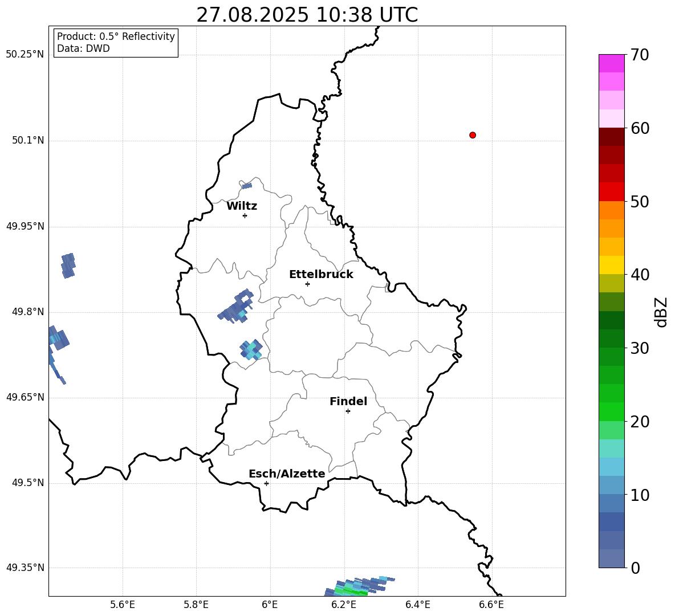Click the yellow colorbar segment above 40
Viewport: 675px width, 616px height.
612,265
